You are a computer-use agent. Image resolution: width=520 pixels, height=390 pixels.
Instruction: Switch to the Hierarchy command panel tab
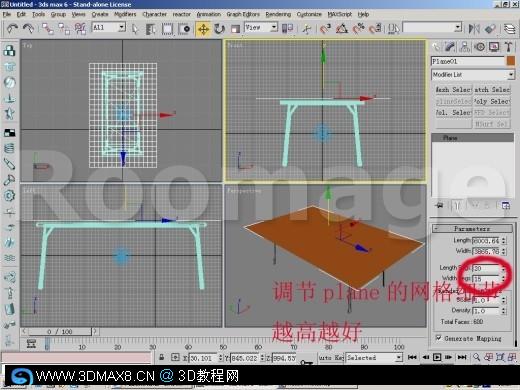click(465, 47)
